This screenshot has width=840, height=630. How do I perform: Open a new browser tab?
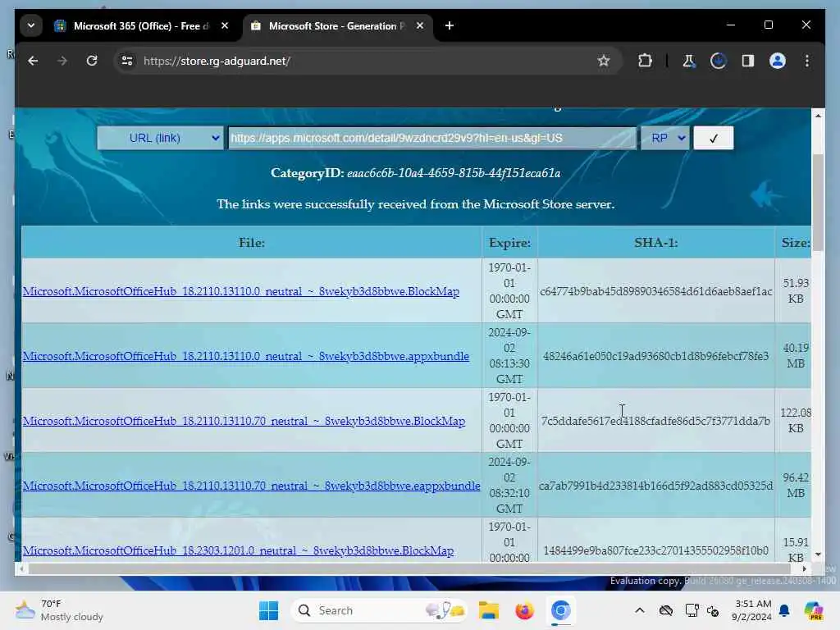point(450,25)
